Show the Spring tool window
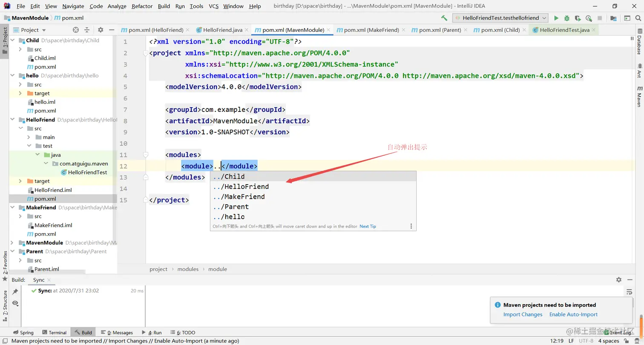 point(23,333)
